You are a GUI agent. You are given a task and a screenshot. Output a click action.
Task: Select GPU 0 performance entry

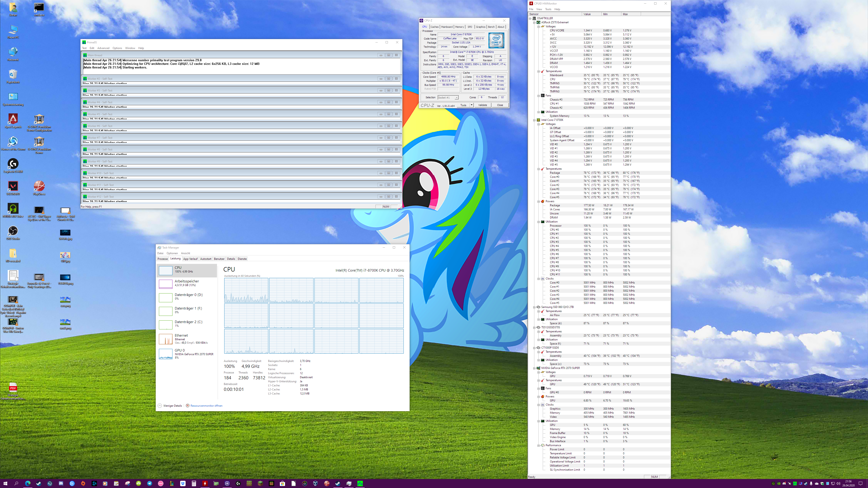coord(187,354)
